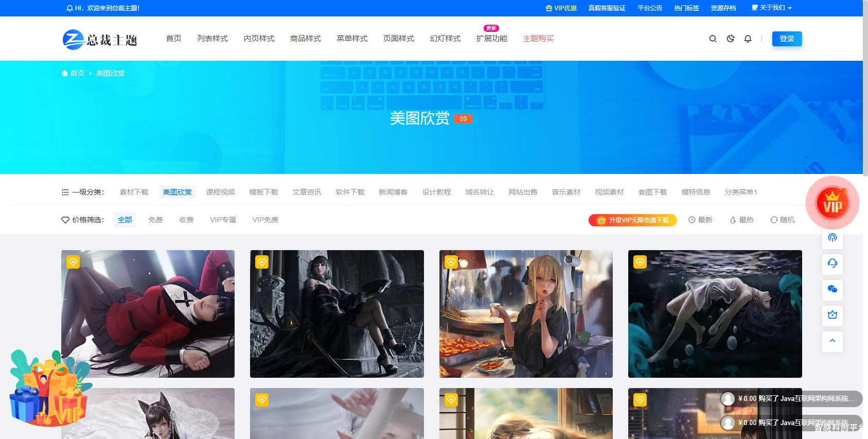This screenshot has width=868, height=439.
Task: Go to 首页 in main navigation
Action: tap(174, 39)
